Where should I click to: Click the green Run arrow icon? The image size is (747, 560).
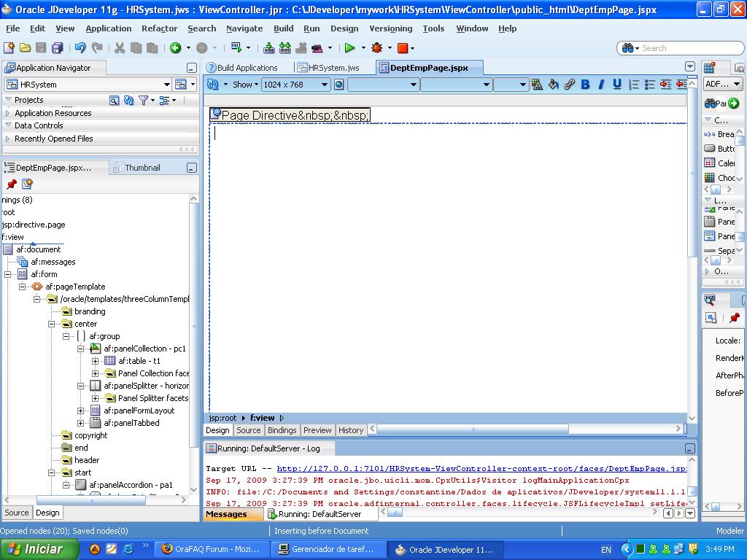pos(350,48)
